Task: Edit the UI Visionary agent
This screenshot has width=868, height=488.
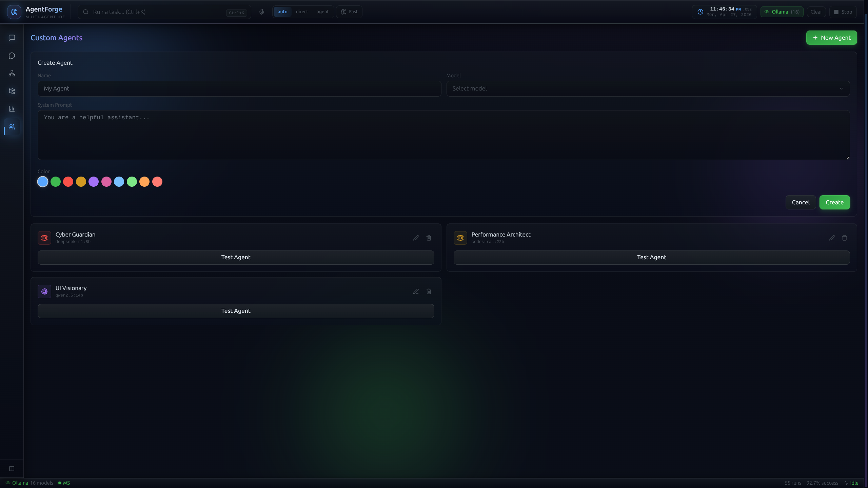Action: pos(416,291)
